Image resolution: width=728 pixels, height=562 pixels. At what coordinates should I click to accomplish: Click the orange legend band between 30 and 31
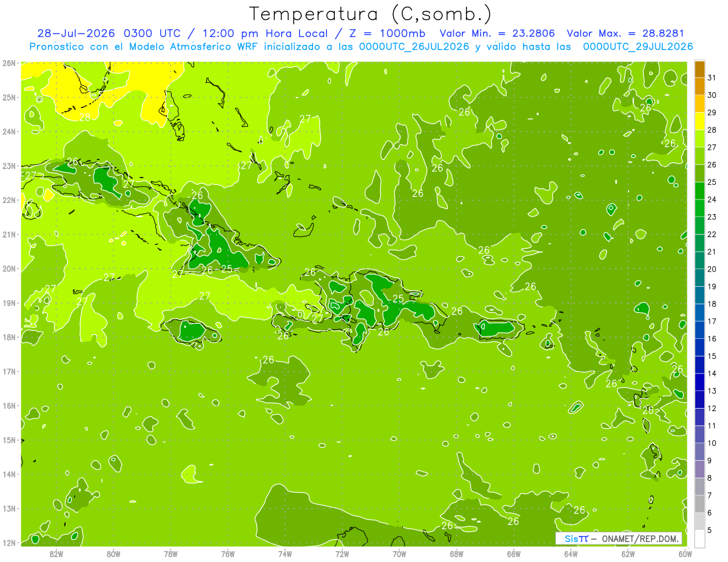[x=699, y=87]
